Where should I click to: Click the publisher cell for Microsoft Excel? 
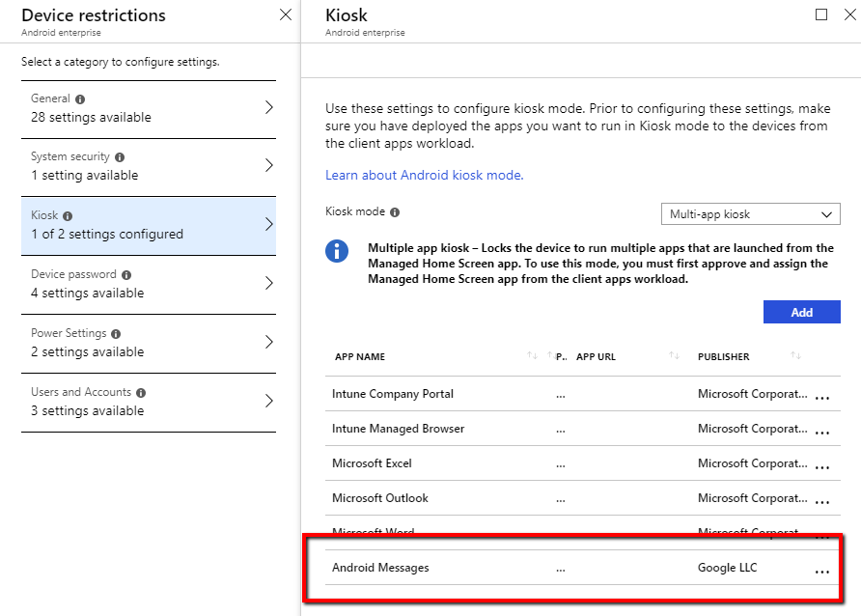tap(753, 463)
